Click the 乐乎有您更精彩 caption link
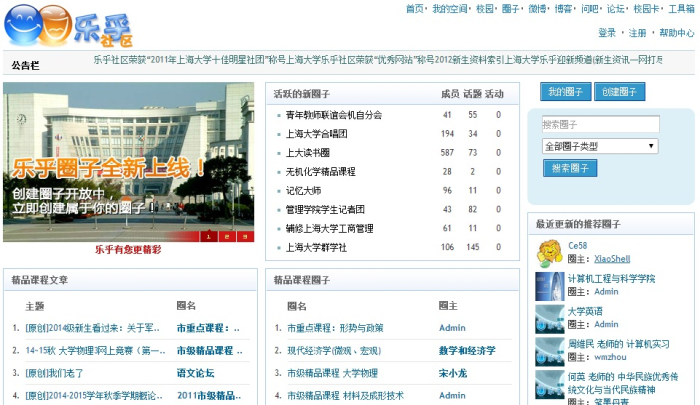Image resolution: width=700 pixels, height=405 pixels. 128,250
